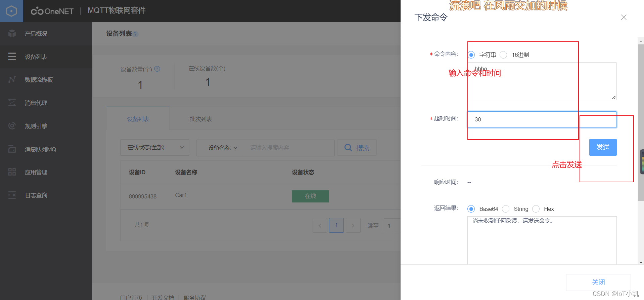
Task: Click the 命令内容 text area
Action: [x=542, y=81]
